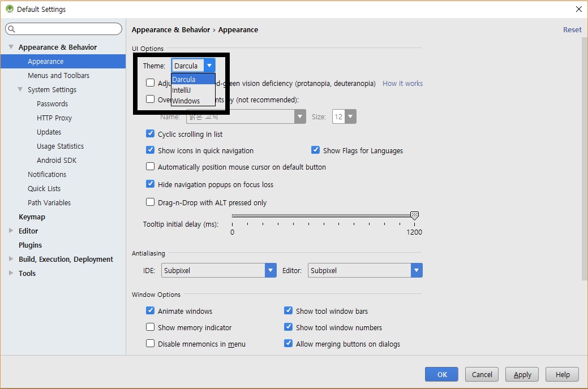Enable Show memory indicator checkbox
The image size is (588, 389).
pyautogui.click(x=150, y=327)
